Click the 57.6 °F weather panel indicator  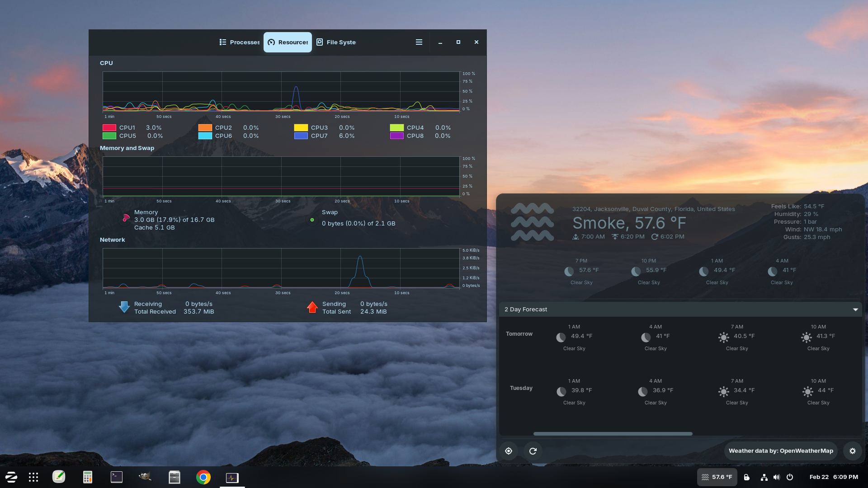717,477
